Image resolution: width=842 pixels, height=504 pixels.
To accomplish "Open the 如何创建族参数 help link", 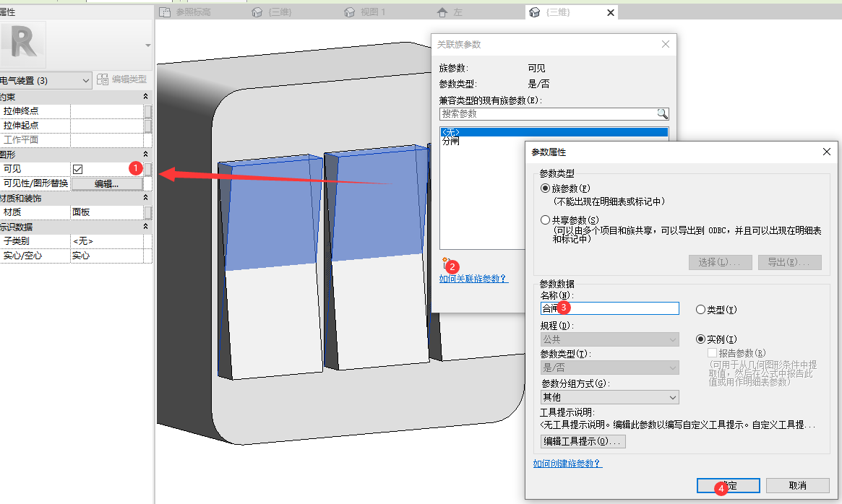I will (x=567, y=464).
